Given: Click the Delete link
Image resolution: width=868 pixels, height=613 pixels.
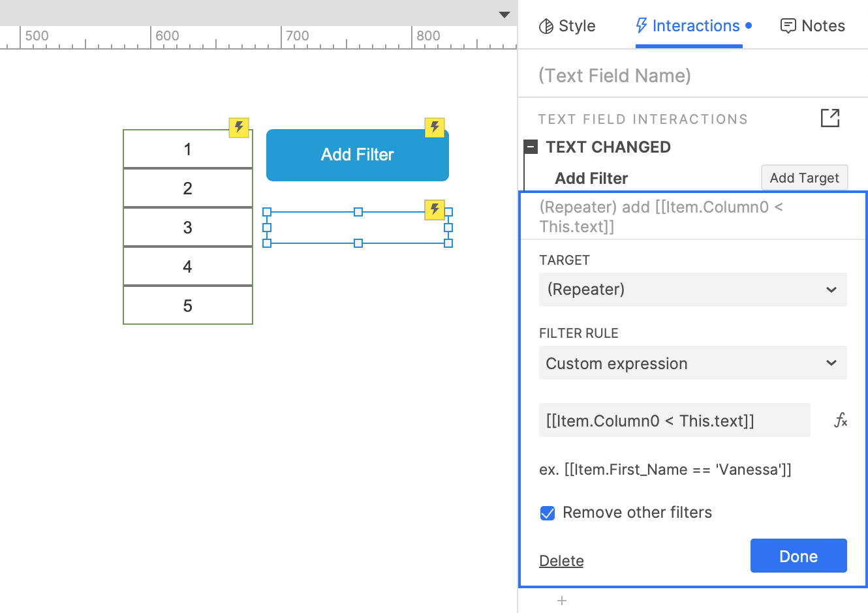Looking at the screenshot, I should (x=561, y=561).
